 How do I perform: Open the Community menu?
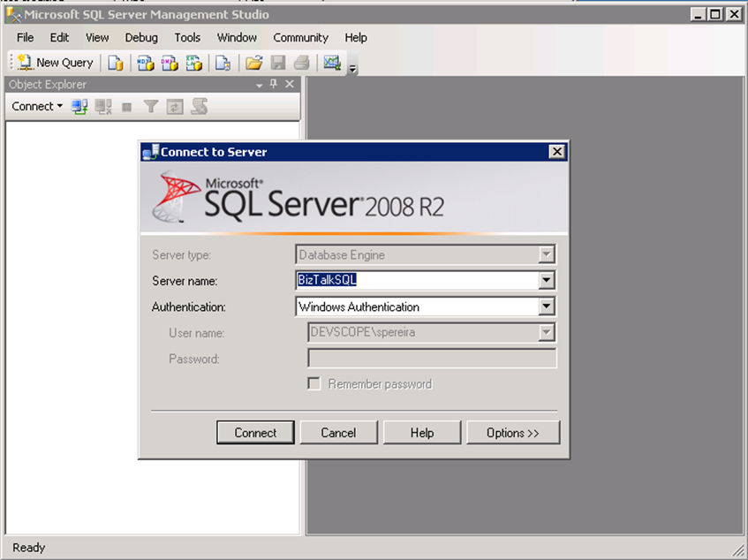[x=300, y=37]
